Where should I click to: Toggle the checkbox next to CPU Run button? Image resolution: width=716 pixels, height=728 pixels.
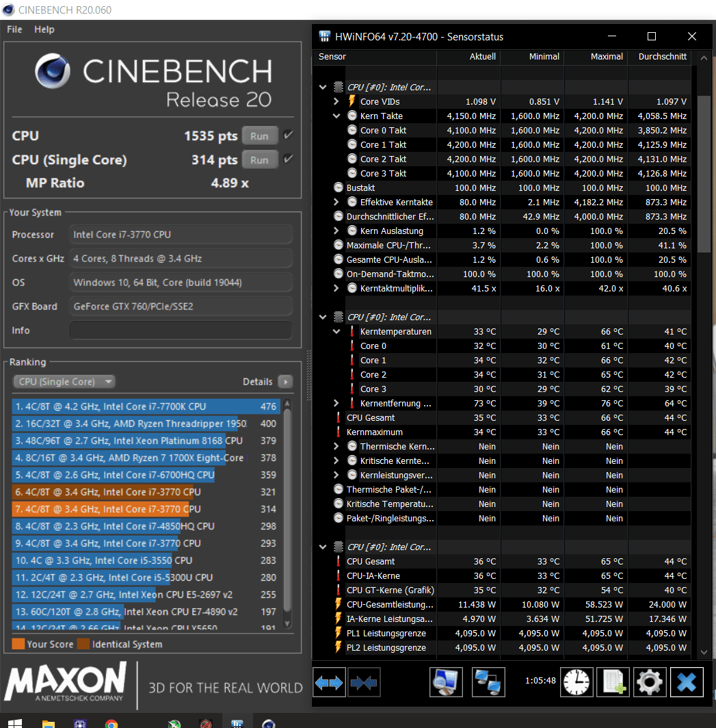(289, 135)
